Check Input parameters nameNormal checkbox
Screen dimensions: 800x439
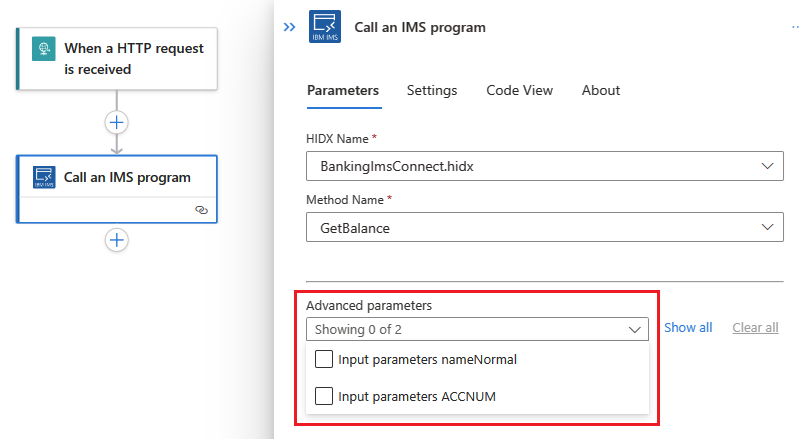click(x=324, y=359)
